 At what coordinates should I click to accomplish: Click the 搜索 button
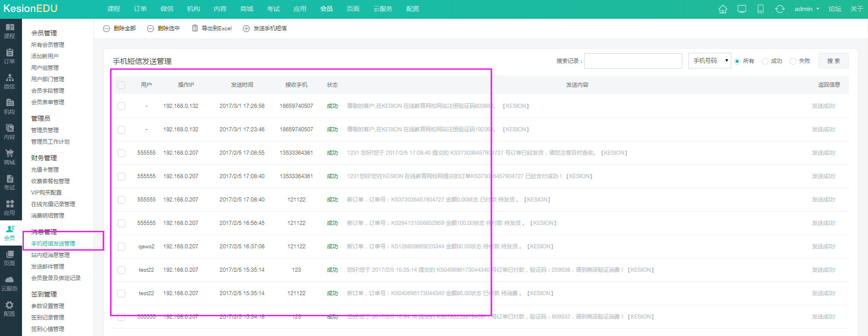click(833, 61)
